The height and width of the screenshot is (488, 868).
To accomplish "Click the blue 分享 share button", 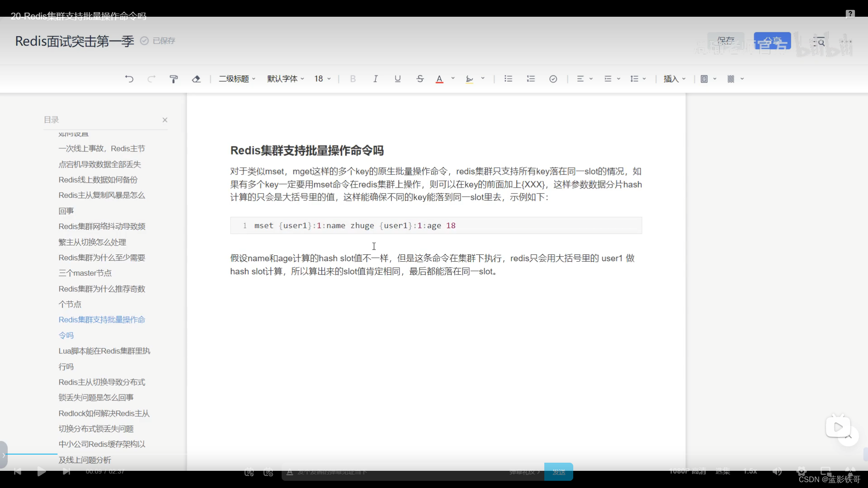I will tap(772, 41).
